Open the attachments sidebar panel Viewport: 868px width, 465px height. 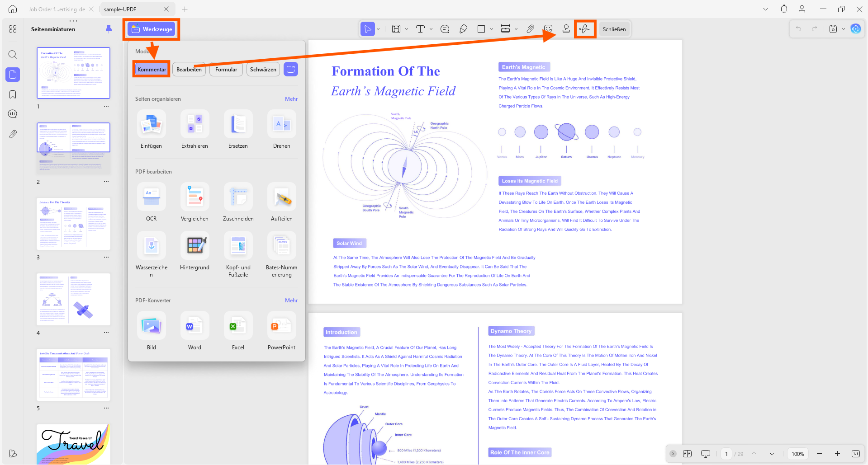click(13, 134)
